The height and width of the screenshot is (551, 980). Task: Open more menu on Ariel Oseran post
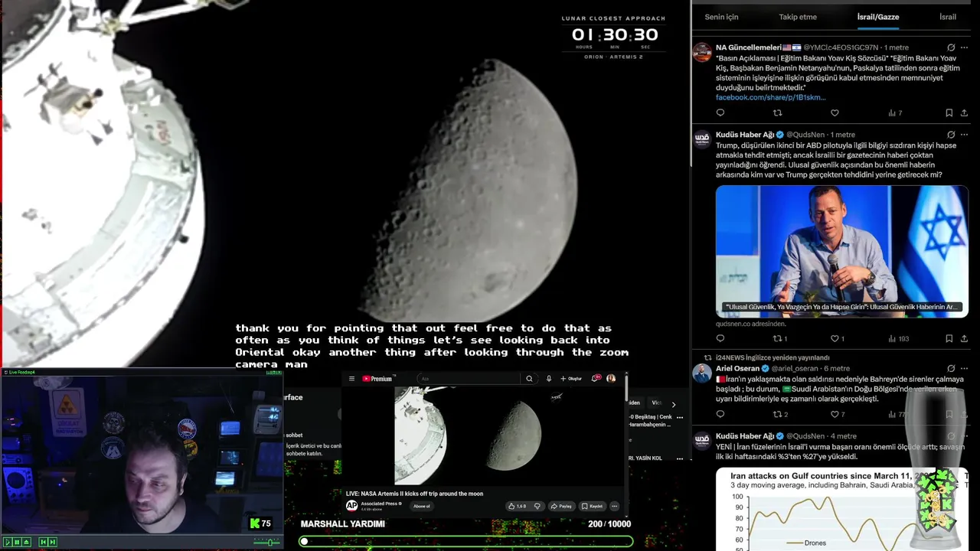pos(964,368)
